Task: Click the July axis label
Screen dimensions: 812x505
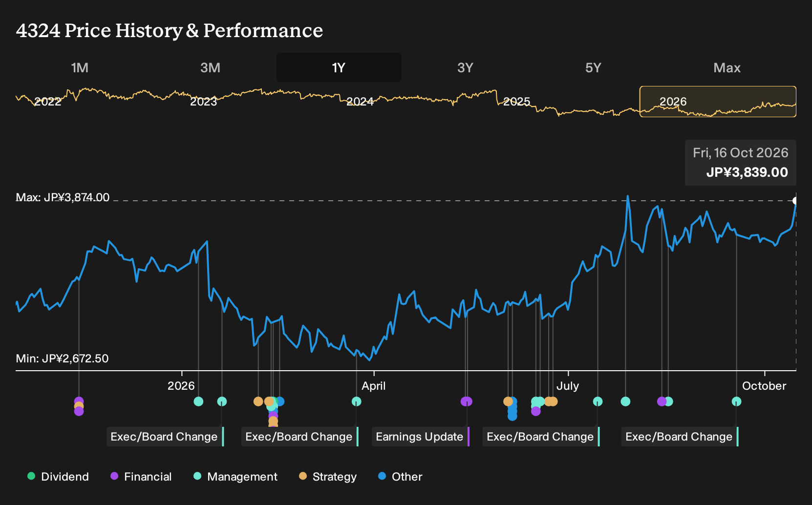Action: 568,386
